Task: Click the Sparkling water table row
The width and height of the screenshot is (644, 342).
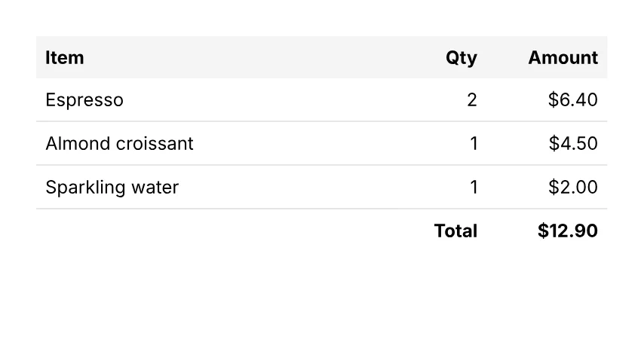Action: pos(321,188)
